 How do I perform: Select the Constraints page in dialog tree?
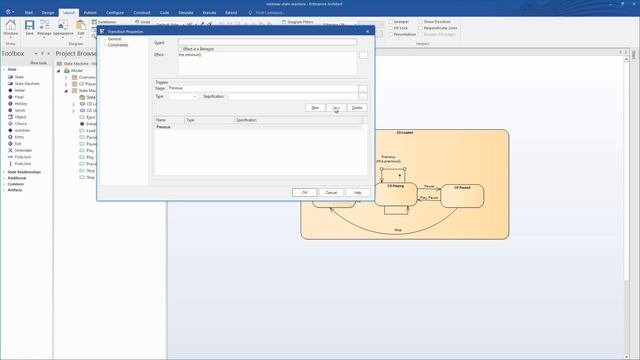pos(118,45)
